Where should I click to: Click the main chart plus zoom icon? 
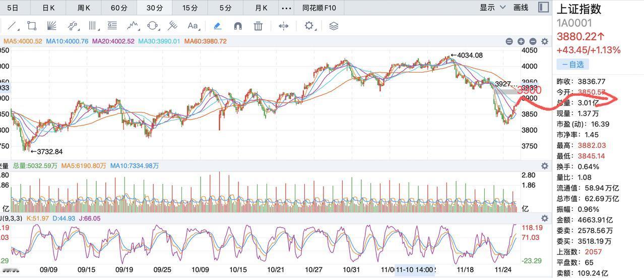tap(521, 41)
